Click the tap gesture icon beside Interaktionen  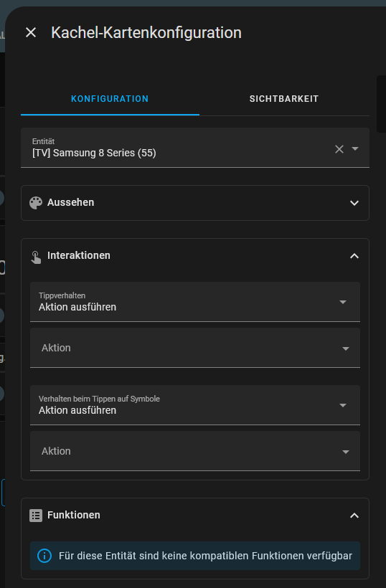(36, 257)
